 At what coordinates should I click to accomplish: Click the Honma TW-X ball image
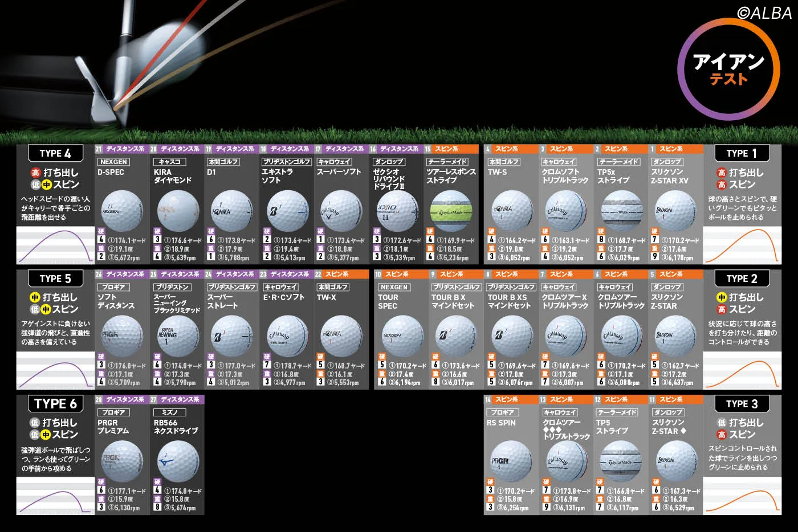coord(341,335)
